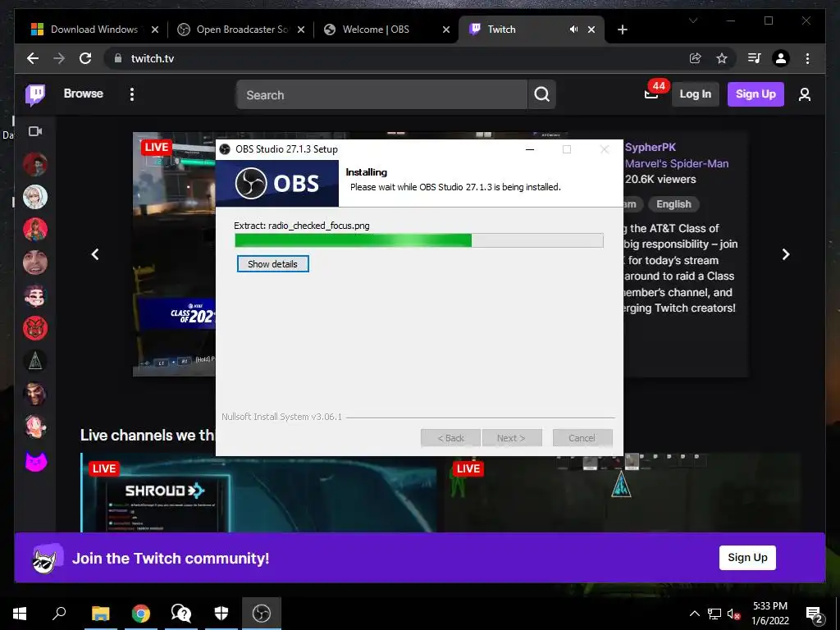
Task: Open the Chrome tab search chevron
Action: (693, 21)
